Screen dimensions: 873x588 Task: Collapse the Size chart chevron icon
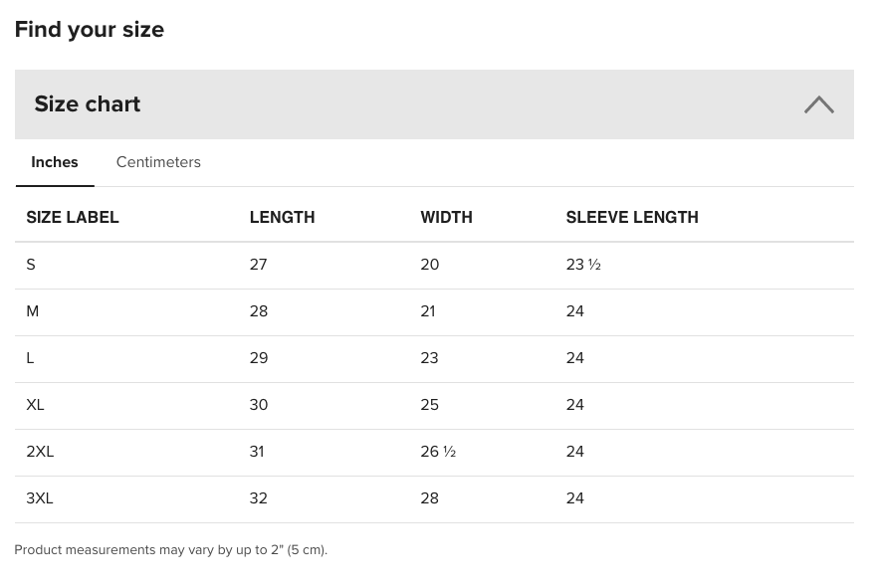click(x=819, y=104)
